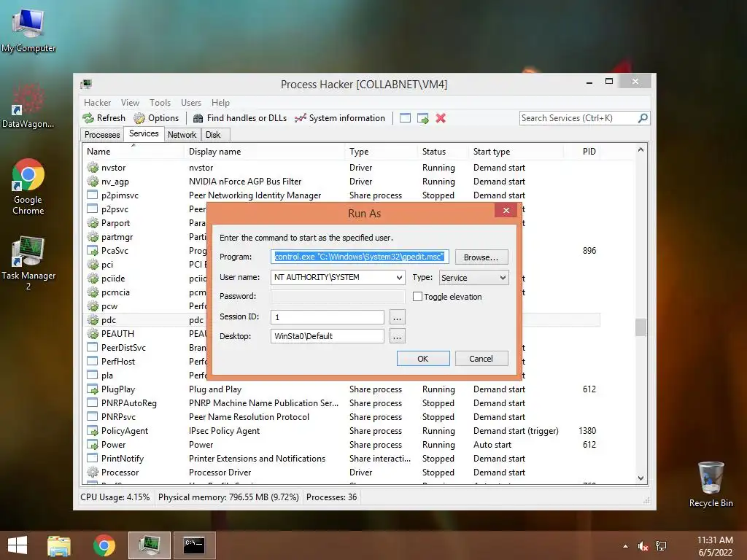This screenshot has width=747, height=560.
Task: Select the Power service row
Action: [341, 444]
